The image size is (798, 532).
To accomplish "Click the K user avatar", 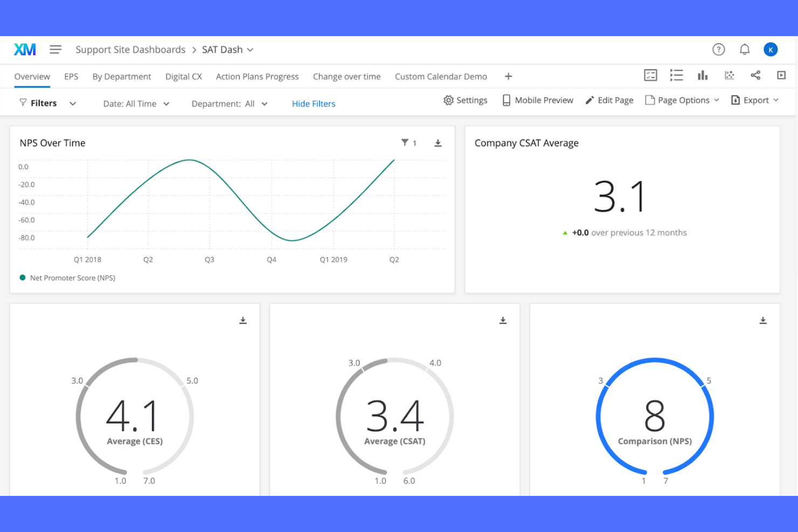I will tap(771, 49).
